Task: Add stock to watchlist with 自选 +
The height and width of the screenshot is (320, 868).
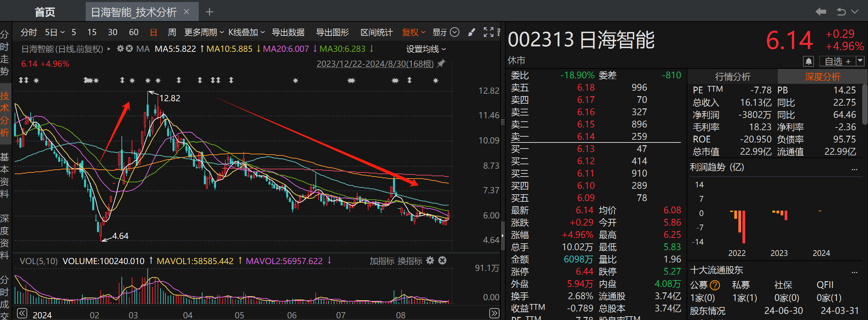Action: tap(837, 61)
